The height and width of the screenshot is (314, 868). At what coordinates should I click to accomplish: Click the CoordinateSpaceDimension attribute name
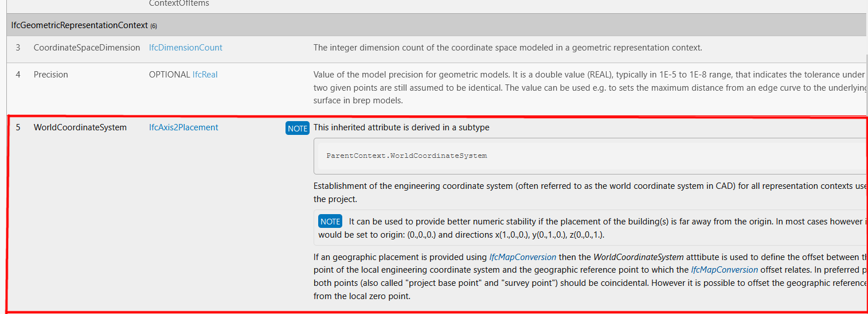87,48
